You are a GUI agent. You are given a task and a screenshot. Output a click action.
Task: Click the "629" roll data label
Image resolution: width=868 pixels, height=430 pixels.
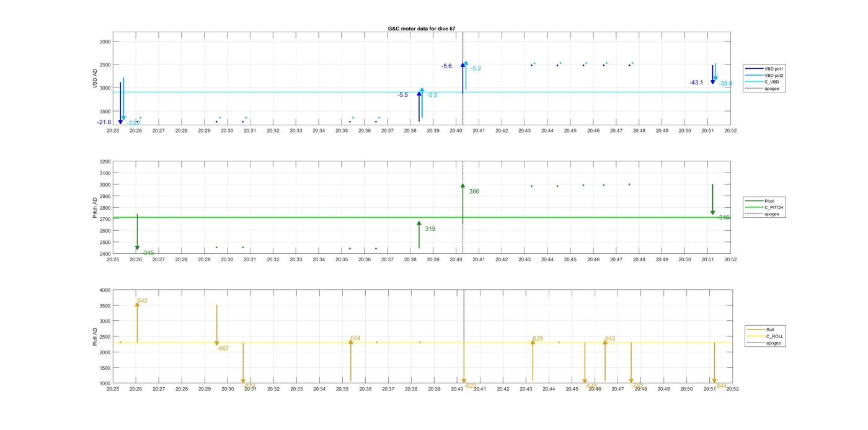tap(538, 338)
